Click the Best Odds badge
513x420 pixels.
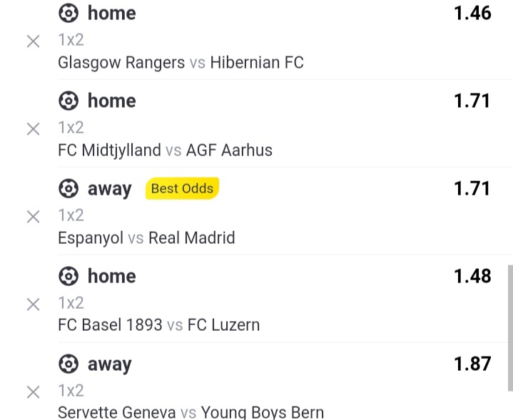[x=182, y=188]
